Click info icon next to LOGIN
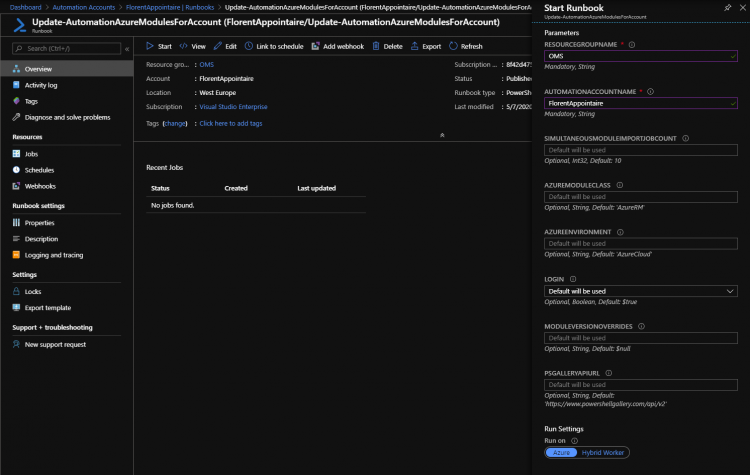This screenshot has height=475, width=750. pos(573,279)
